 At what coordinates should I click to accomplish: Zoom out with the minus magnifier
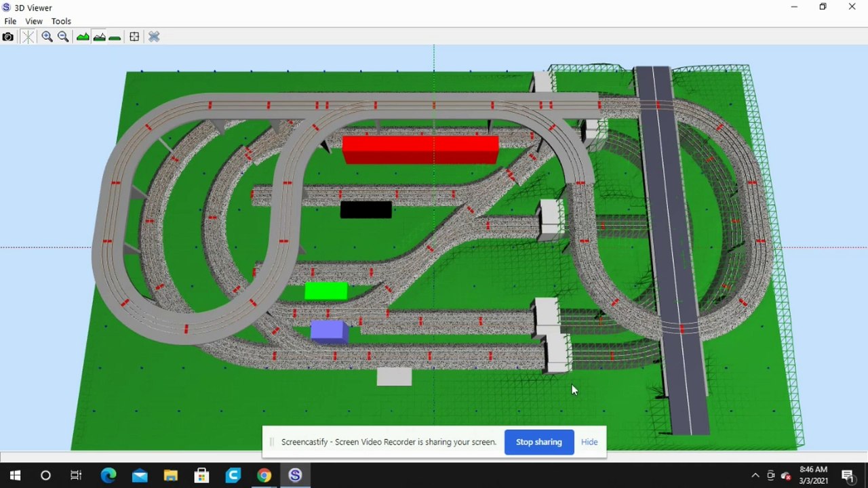(x=63, y=37)
